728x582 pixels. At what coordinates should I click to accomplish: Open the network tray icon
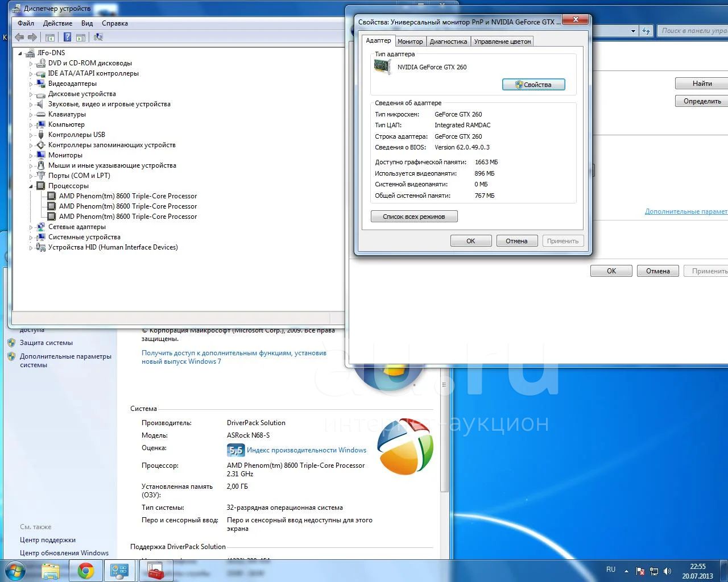[654, 571]
